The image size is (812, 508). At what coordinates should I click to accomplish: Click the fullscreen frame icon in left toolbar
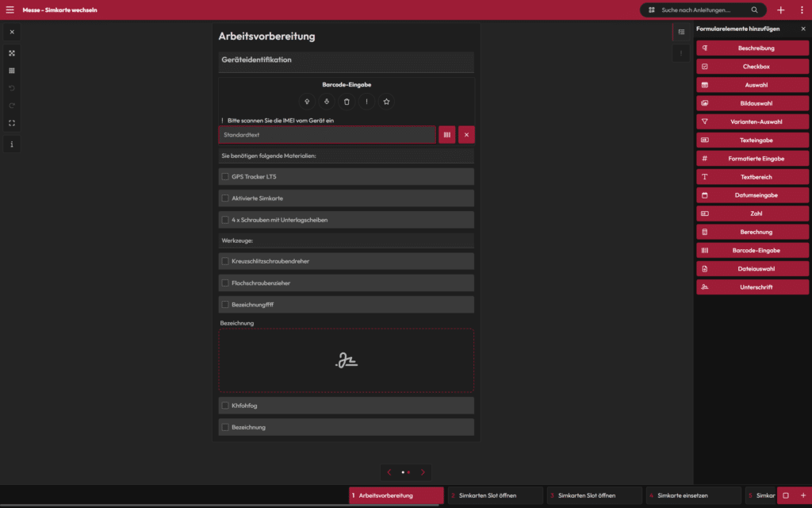tap(12, 123)
